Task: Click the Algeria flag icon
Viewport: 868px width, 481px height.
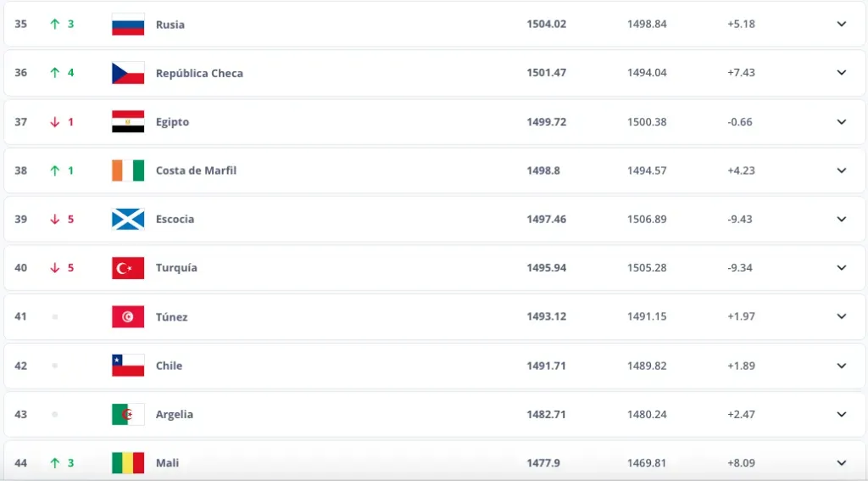Action: (x=128, y=414)
